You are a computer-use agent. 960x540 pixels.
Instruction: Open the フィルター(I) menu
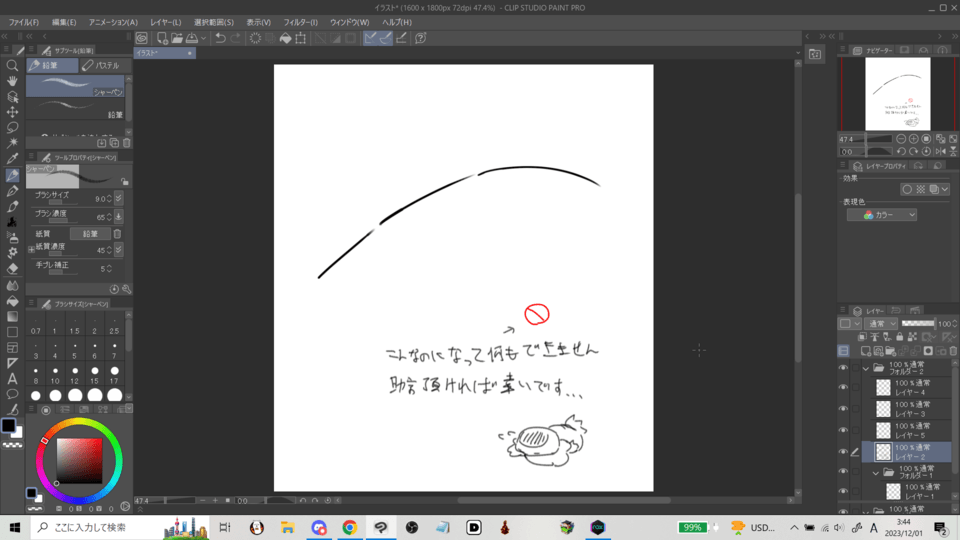300,22
